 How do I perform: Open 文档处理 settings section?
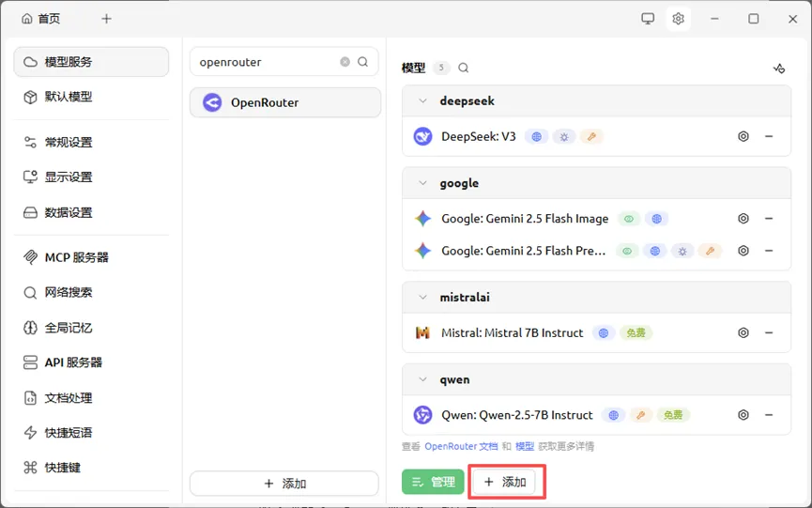pos(91,398)
